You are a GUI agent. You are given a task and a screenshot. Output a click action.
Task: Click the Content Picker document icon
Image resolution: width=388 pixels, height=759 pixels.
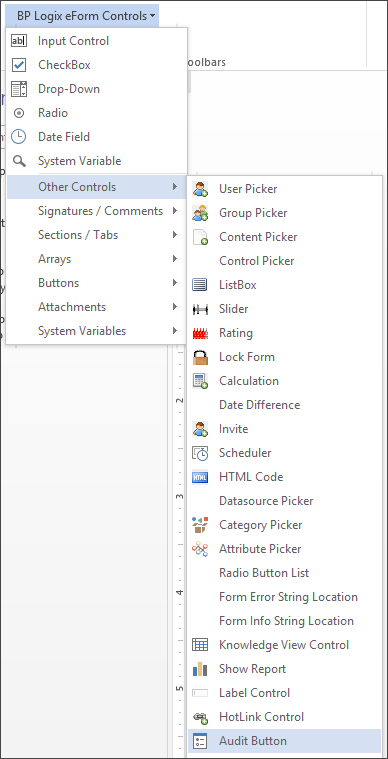200,237
